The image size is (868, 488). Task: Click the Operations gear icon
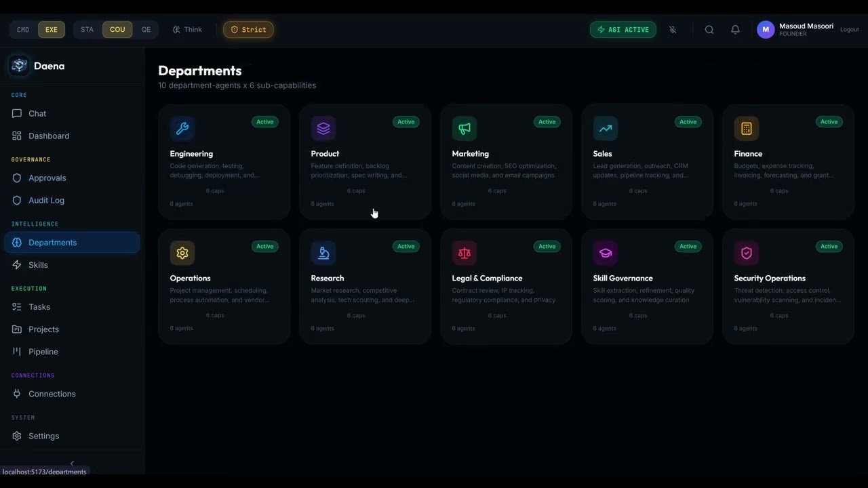[182, 253]
